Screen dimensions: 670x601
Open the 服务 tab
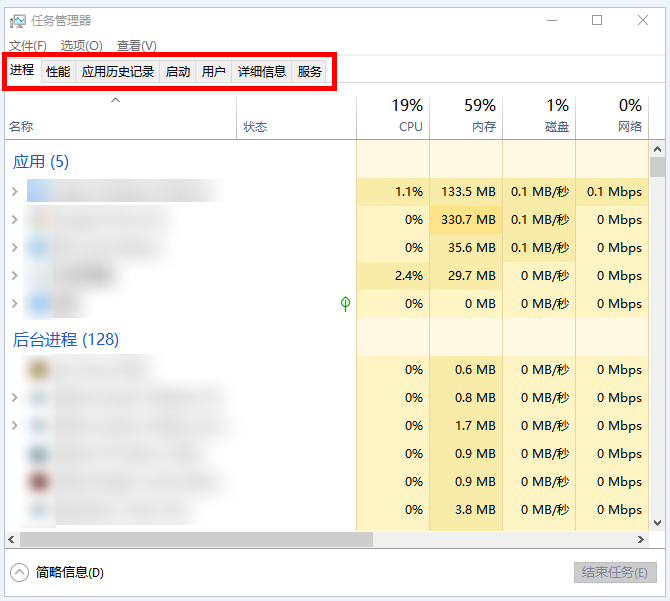pyautogui.click(x=310, y=72)
